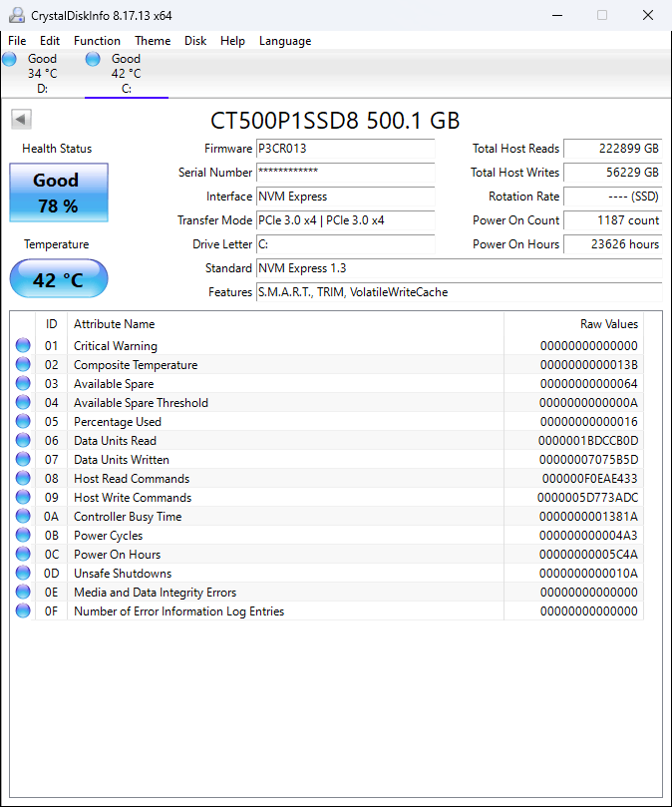Click the Interface field NVM Express
Screen dimensions: 672x807
(x=345, y=197)
